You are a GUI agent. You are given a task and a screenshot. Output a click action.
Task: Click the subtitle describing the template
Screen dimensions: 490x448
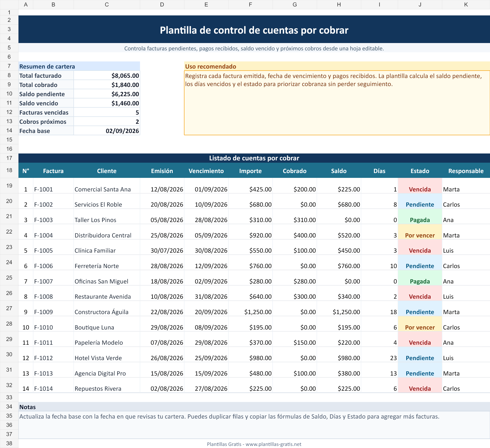coord(254,48)
